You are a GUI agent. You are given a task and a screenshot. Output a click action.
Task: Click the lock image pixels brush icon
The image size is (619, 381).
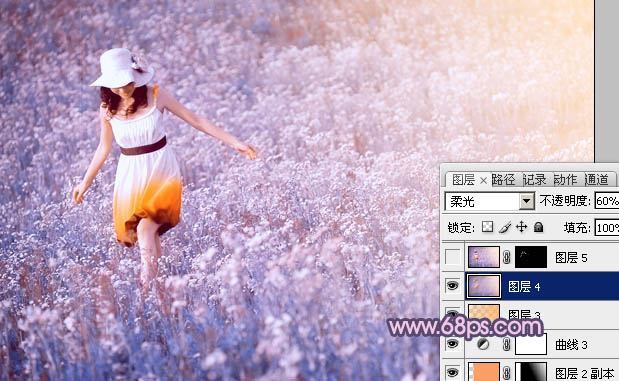tap(505, 227)
